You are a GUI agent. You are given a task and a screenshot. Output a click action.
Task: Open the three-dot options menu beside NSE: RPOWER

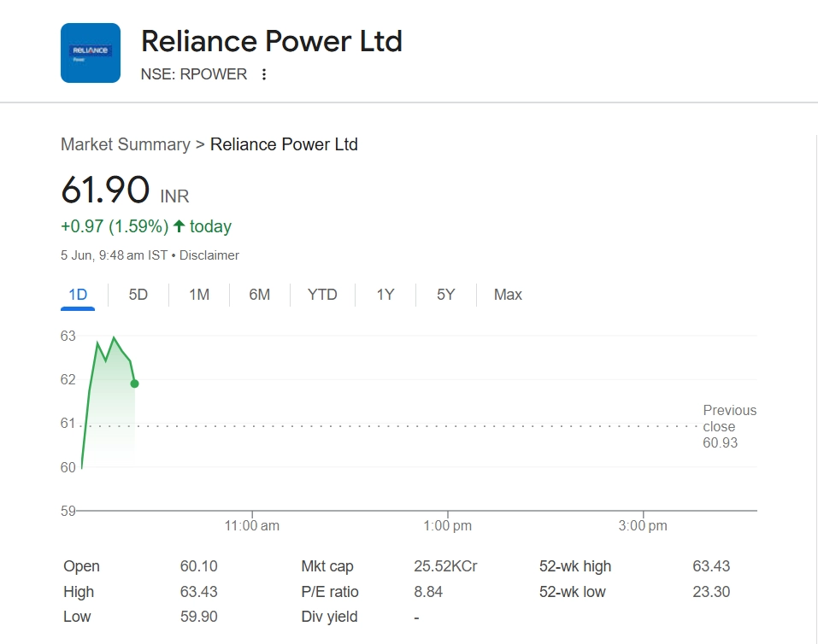[x=264, y=74]
